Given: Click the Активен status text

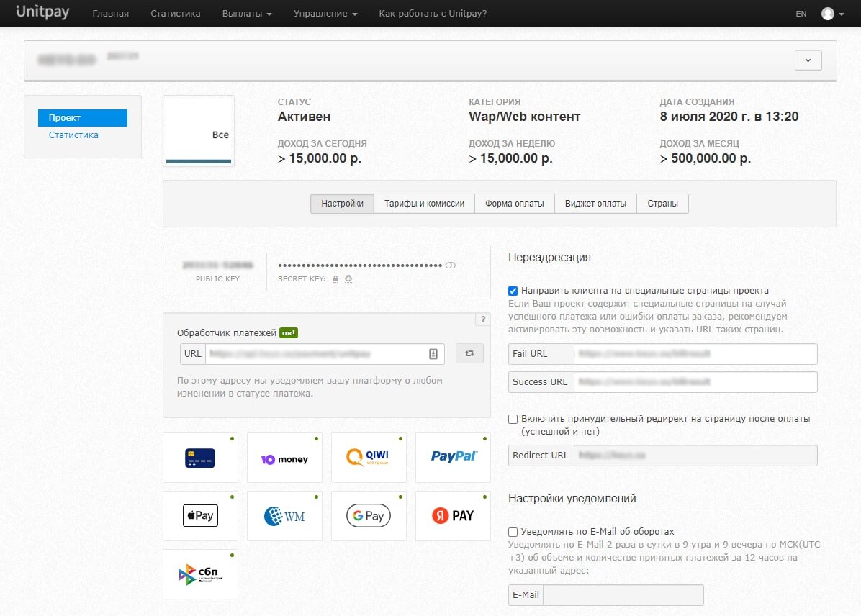Looking at the screenshot, I should (x=305, y=117).
